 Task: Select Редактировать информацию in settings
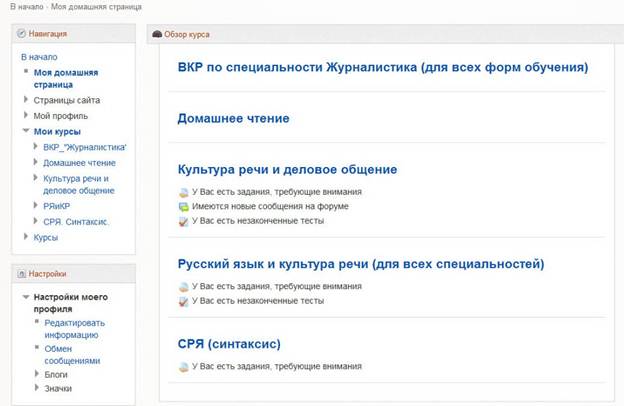75,329
